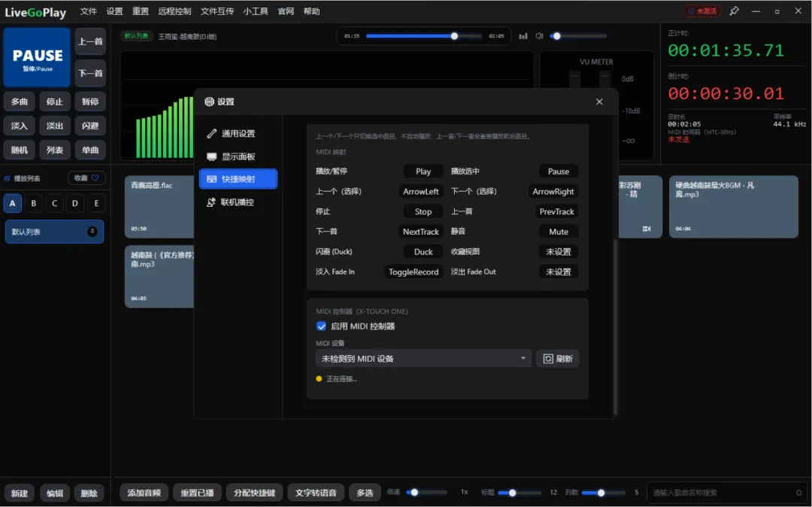Click 添加音频 button in bottom toolbar
The image size is (812, 507).
(x=144, y=493)
